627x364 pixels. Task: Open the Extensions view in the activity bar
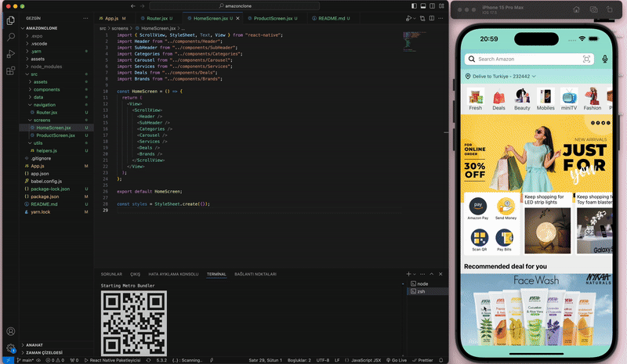[11, 71]
